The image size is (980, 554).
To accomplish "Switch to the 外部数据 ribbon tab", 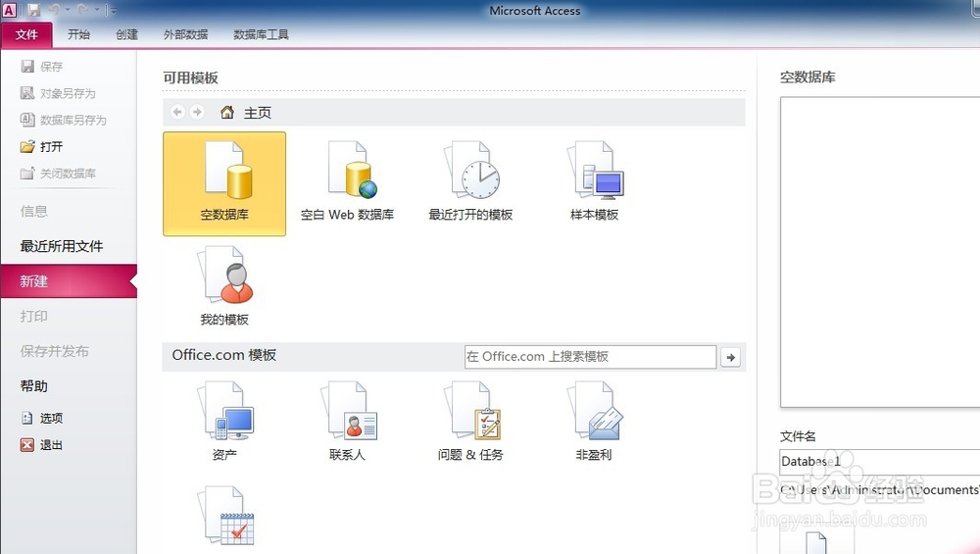I will (x=185, y=34).
